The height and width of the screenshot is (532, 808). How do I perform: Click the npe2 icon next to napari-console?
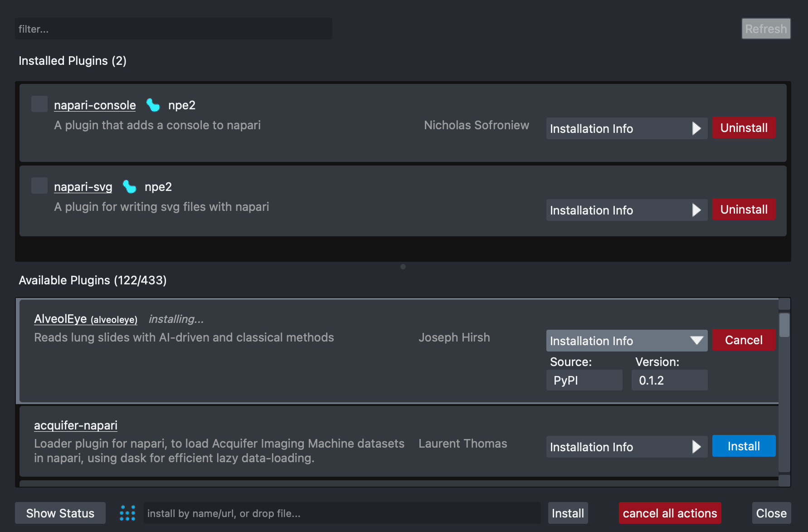coord(153,105)
